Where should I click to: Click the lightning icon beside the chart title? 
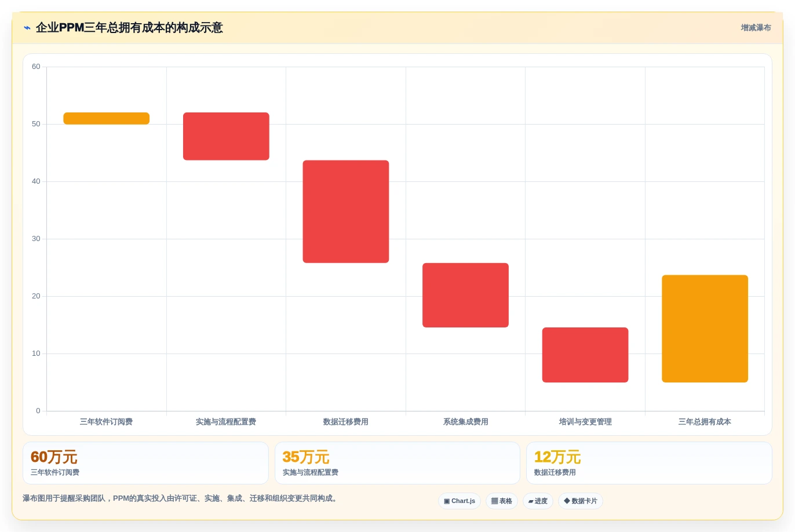coord(27,28)
